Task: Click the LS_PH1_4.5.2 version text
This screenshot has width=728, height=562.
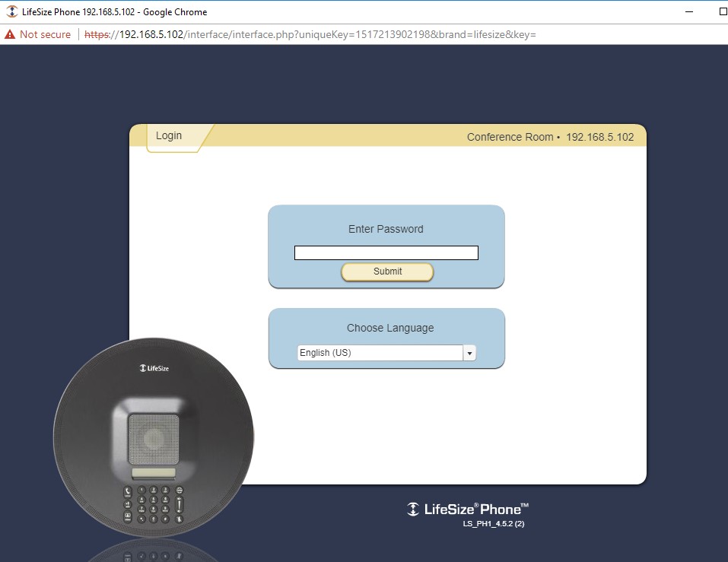Action: 494,524
